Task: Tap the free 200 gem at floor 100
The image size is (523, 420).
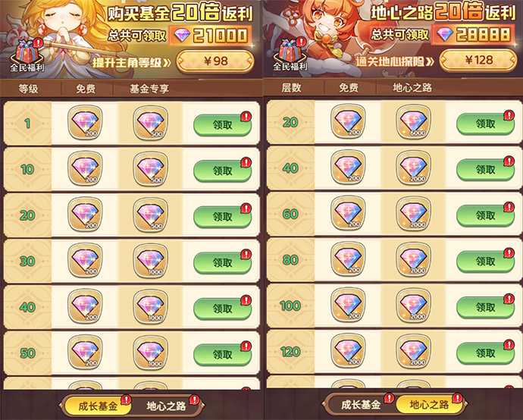Action: [348, 305]
